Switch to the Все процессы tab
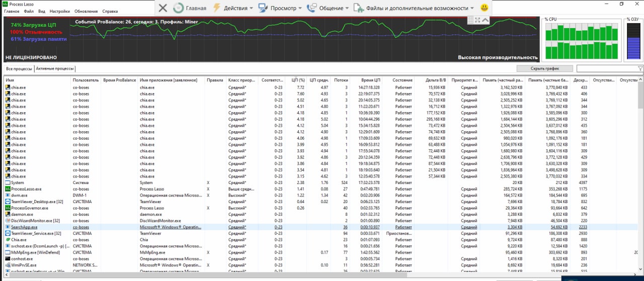 pos(19,68)
